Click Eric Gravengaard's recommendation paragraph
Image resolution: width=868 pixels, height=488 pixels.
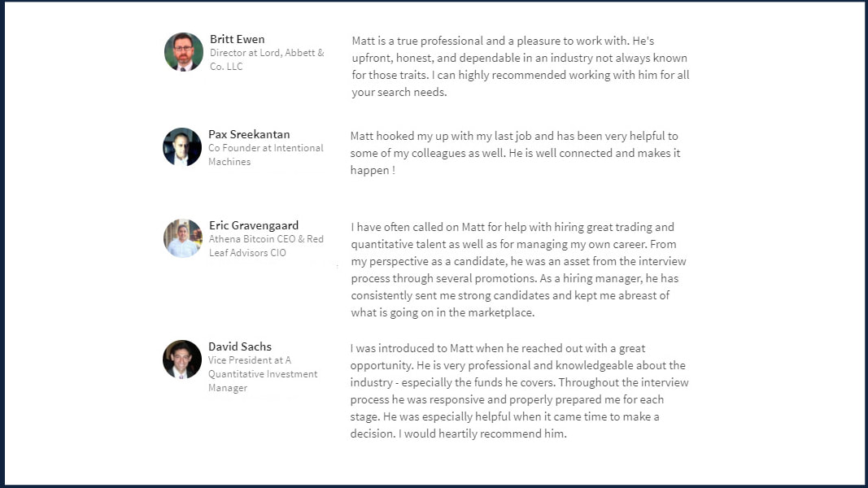(x=518, y=270)
